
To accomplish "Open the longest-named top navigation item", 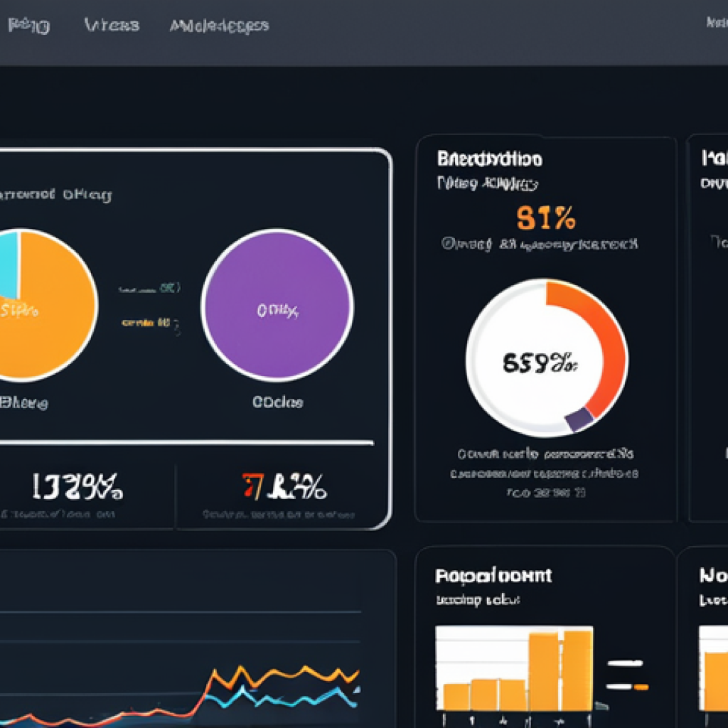I will pyautogui.click(x=219, y=26).
